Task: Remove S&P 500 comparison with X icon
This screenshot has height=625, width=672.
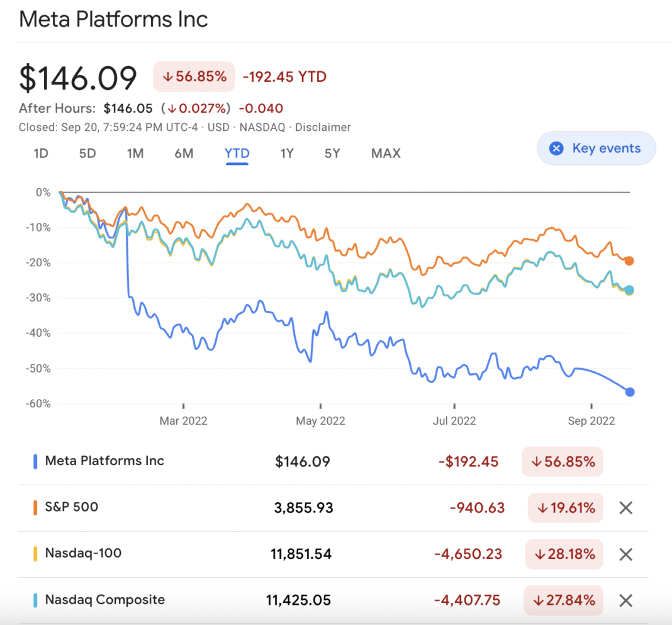Action: tap(625, 508)
